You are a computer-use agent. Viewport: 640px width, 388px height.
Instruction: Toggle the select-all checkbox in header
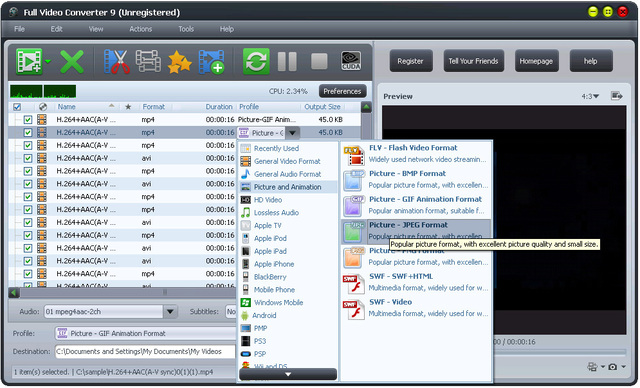(x=17, y=107)
